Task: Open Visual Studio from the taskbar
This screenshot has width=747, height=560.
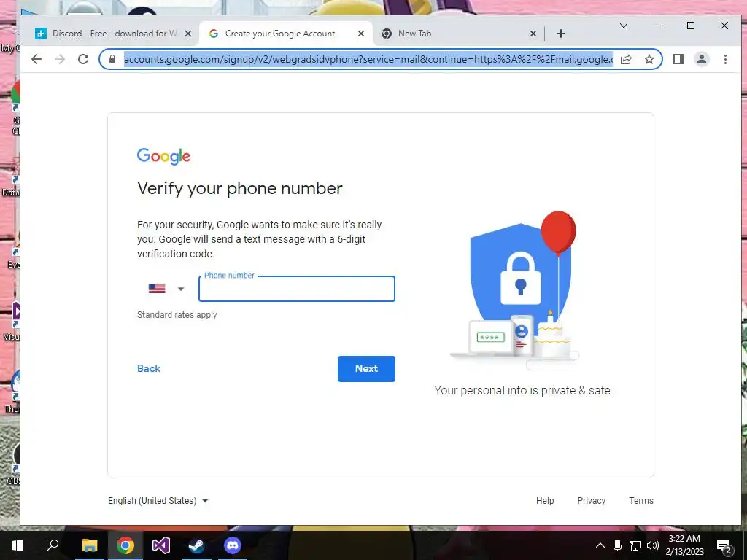Action: pyautogui.click(x=161, y=545)
